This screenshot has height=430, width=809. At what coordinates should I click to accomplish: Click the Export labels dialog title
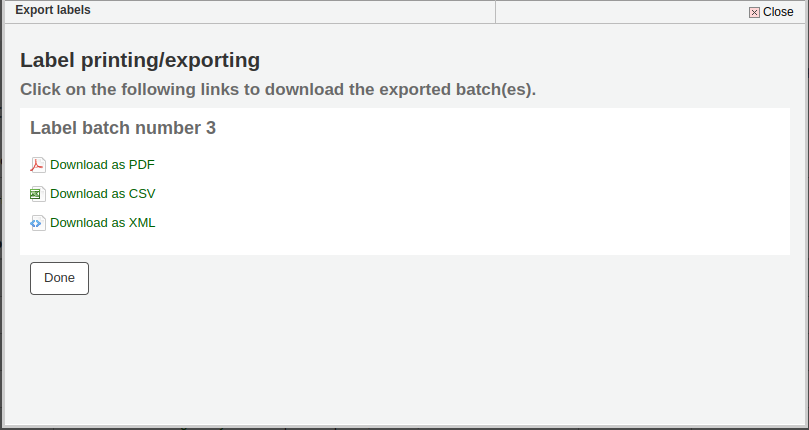[52, 10]
